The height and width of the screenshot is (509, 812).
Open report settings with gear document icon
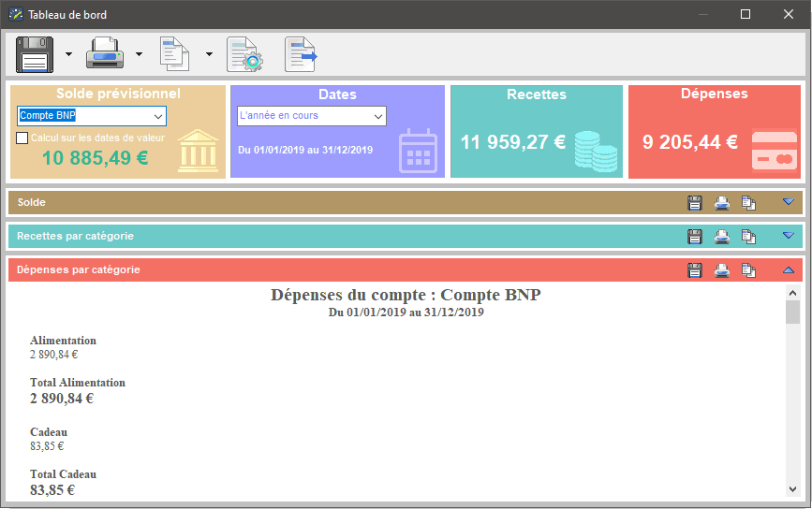pyautogui.click(x=245, y=54)
